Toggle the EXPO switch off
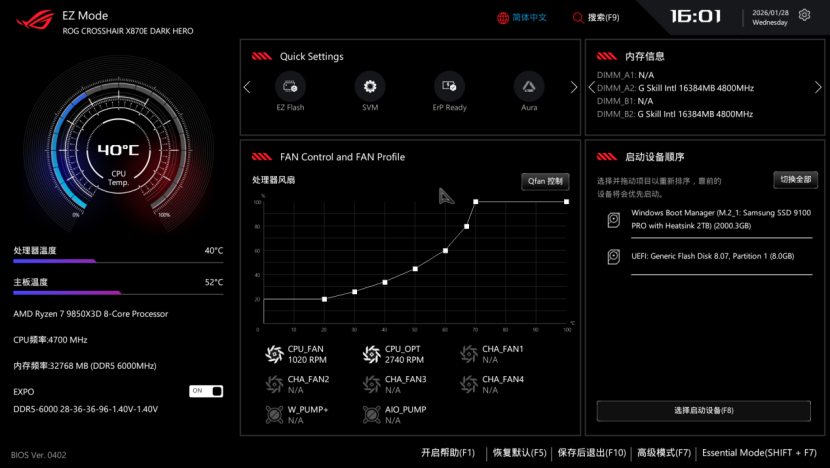The height and width of the screenshot is (468, 830). coord(206,391)
